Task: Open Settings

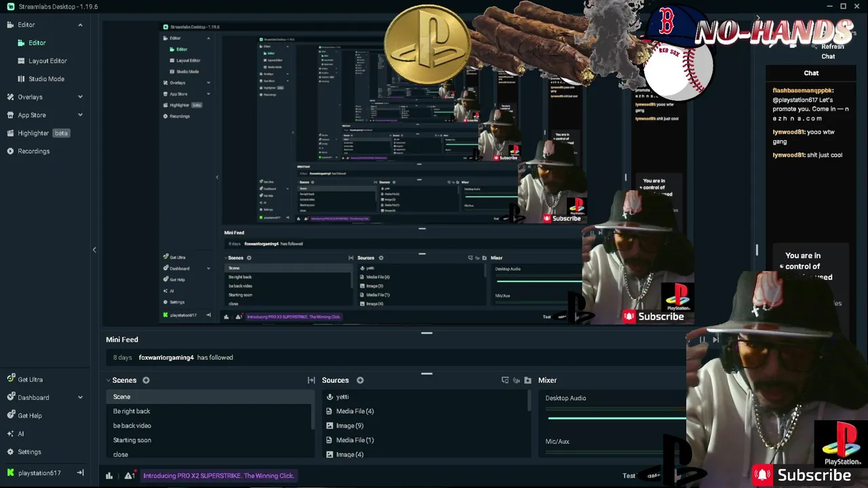Action: (29, 451)
